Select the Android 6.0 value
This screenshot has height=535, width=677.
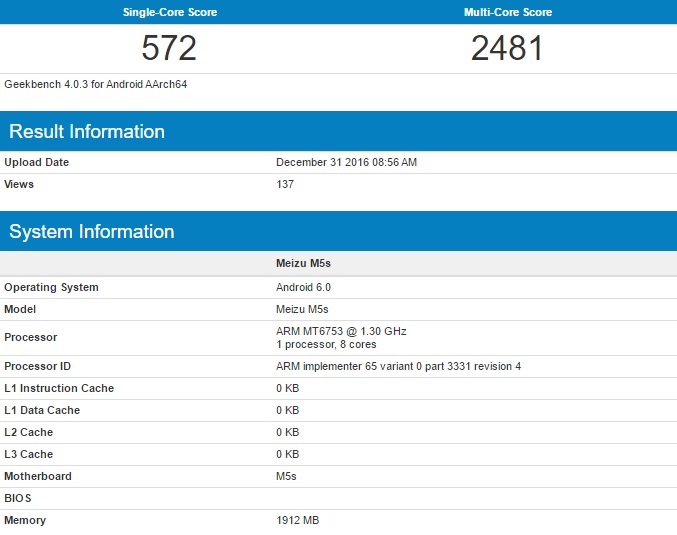[303, 288]
